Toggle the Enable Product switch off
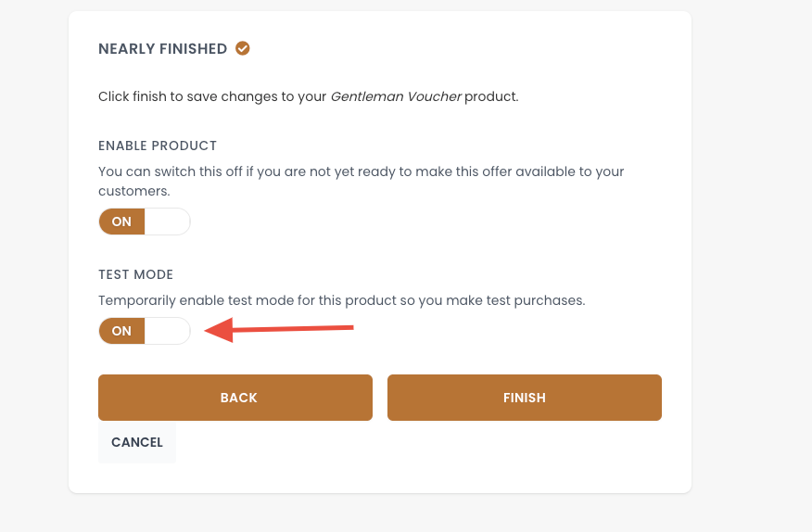 145,222
